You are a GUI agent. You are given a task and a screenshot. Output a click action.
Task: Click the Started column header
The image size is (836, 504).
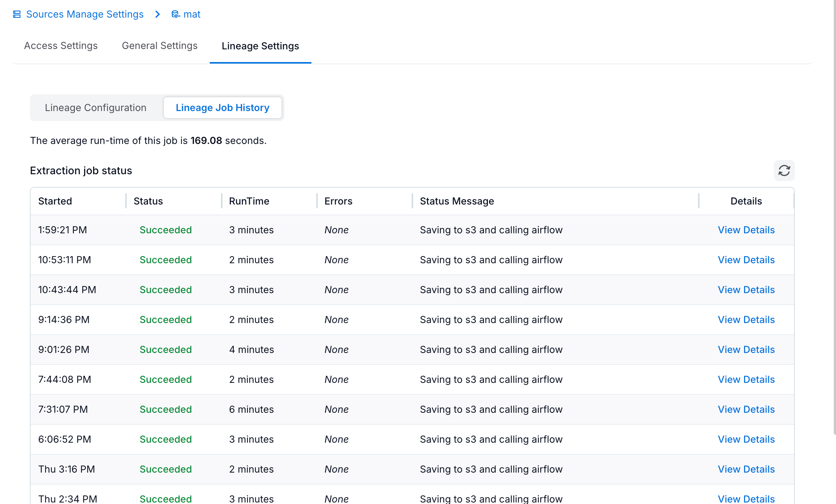[55, 201]
